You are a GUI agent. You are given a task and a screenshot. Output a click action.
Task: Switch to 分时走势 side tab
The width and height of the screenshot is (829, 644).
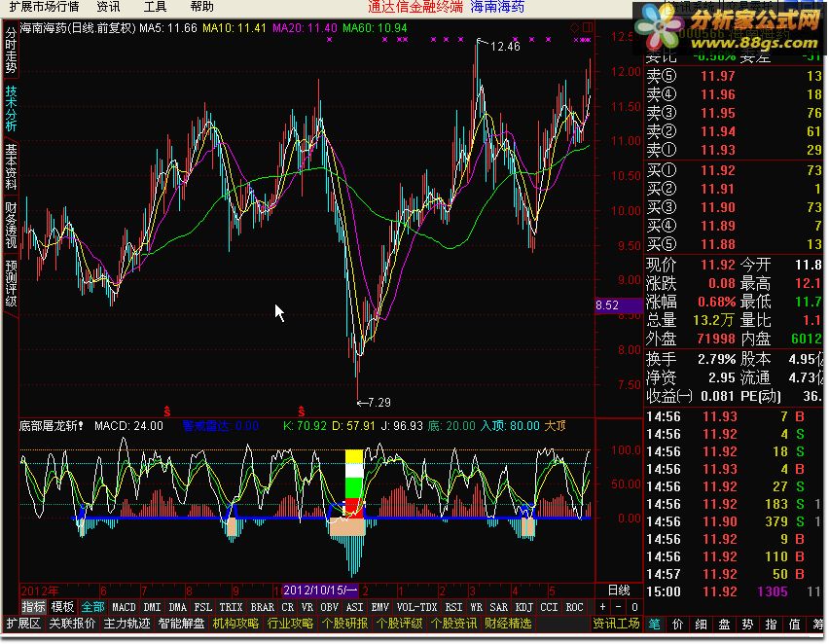click(11, 50)
